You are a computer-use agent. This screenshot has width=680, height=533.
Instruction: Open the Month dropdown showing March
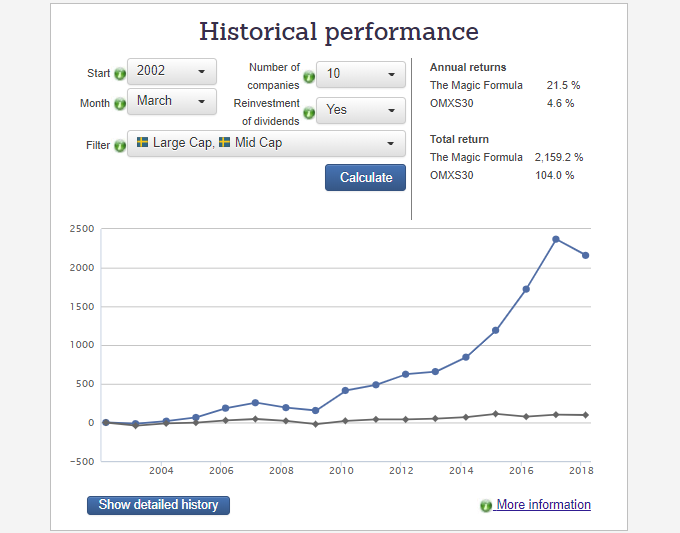pos(172,101)
